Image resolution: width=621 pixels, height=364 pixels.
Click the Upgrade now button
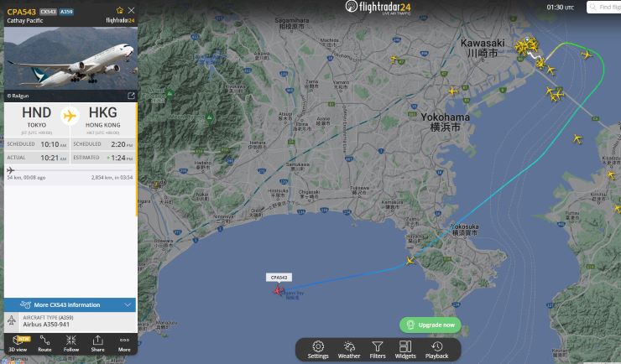[x=431, y=325]
